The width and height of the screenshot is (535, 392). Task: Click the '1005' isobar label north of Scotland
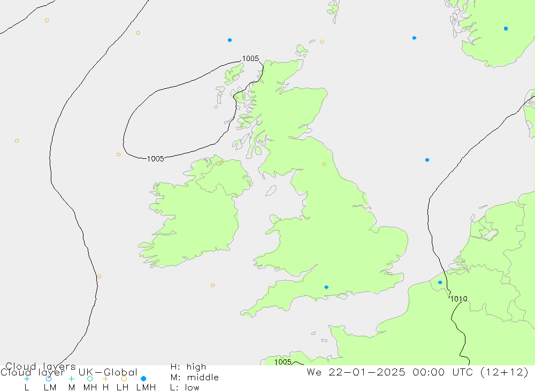[250, 59]
